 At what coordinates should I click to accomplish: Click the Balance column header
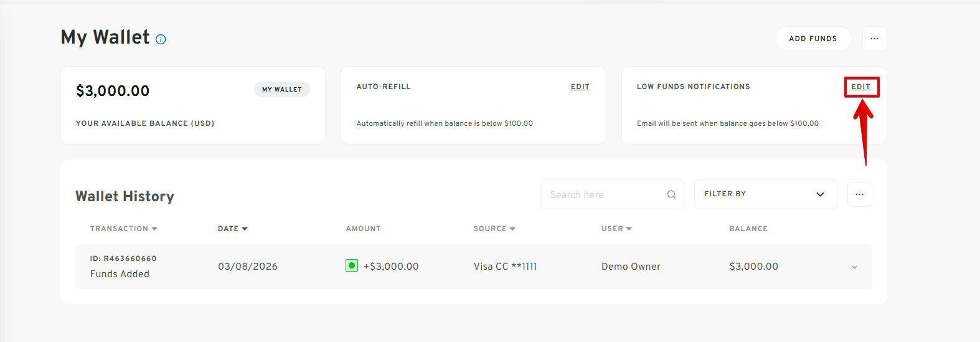[748, 229]
